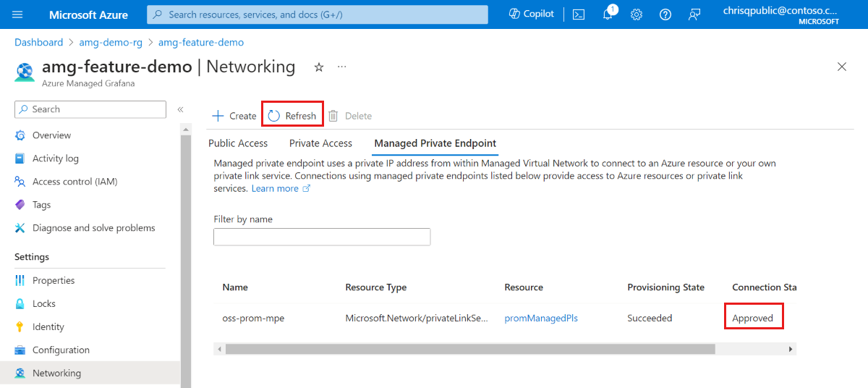
Task: Open the promManagedPls resource link
Action: click(541, 318)
